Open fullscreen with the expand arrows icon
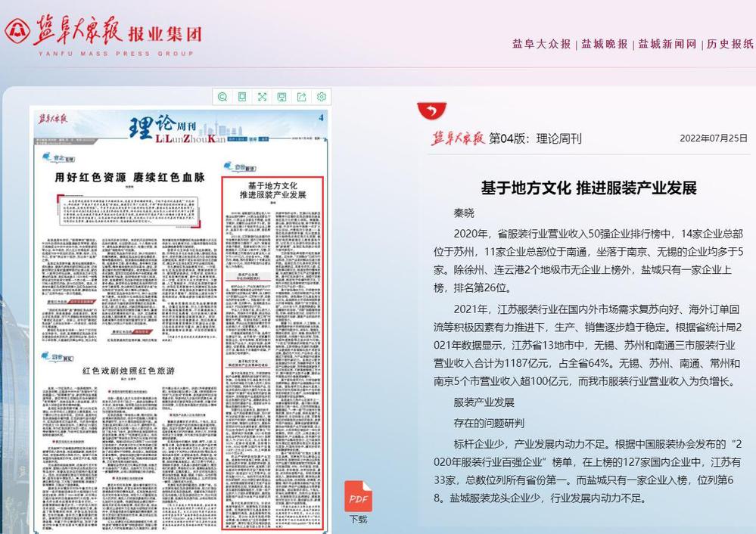 coord(262,97)
